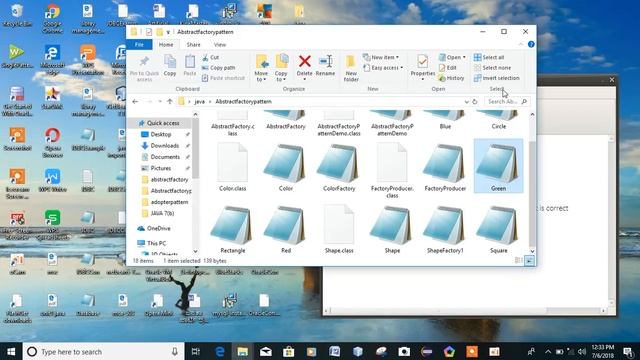
Task: Open OneDrive in navigation pane
Action: click(x=158, y=228)
